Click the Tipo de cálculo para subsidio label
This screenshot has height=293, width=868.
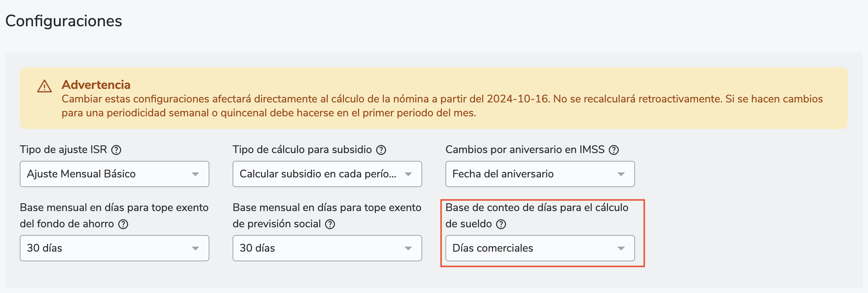pos(302,150)
